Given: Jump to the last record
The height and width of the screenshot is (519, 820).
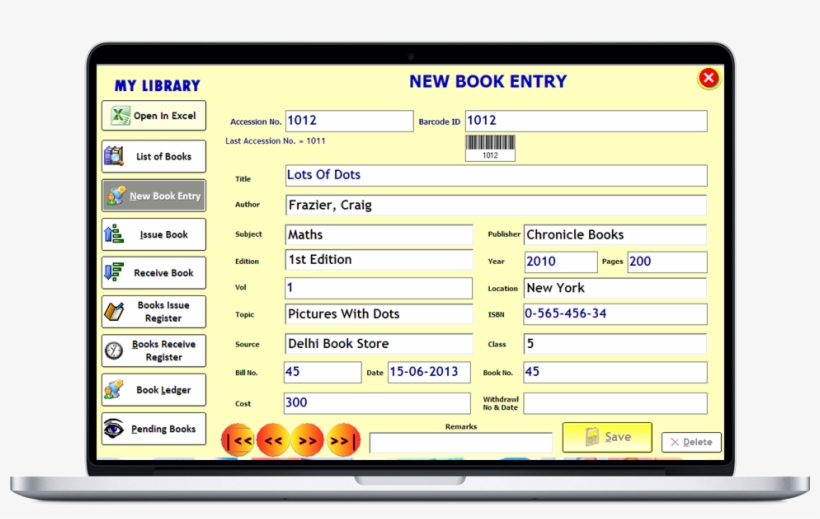Looking at the screenshot, I should click(x=343, y=441).
